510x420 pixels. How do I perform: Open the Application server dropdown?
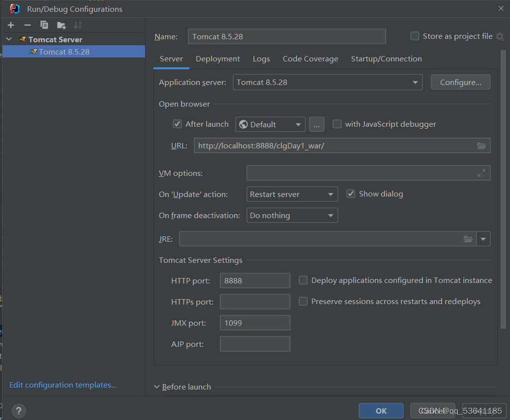coord(328,82)
